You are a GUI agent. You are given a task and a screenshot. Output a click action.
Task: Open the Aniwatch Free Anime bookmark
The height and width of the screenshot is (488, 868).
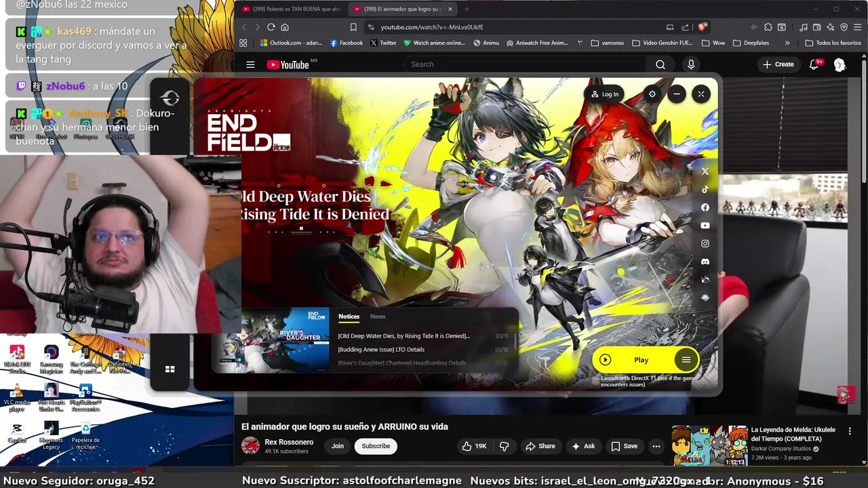click(x=536, y=43)
